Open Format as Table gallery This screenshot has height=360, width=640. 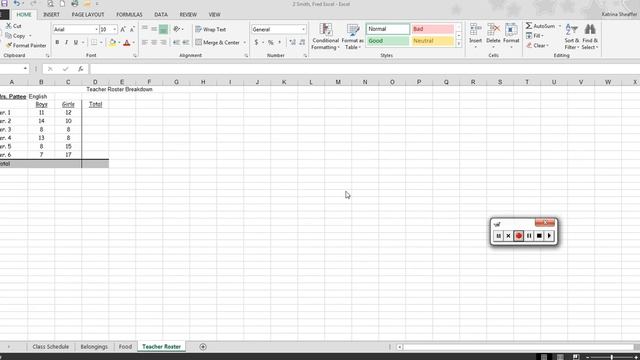point(352,37)
